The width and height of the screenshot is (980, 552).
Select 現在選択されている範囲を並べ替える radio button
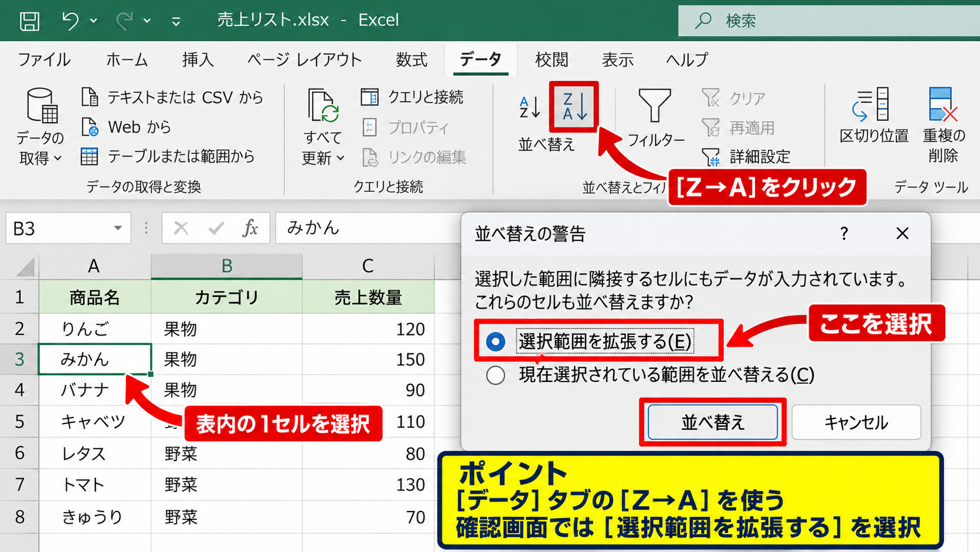point(495,375)
